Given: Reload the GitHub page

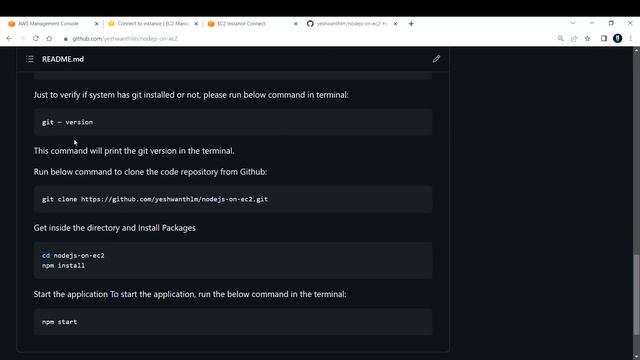Looking at the screenshot, I should pyautogui.click(x=36, y=38).
